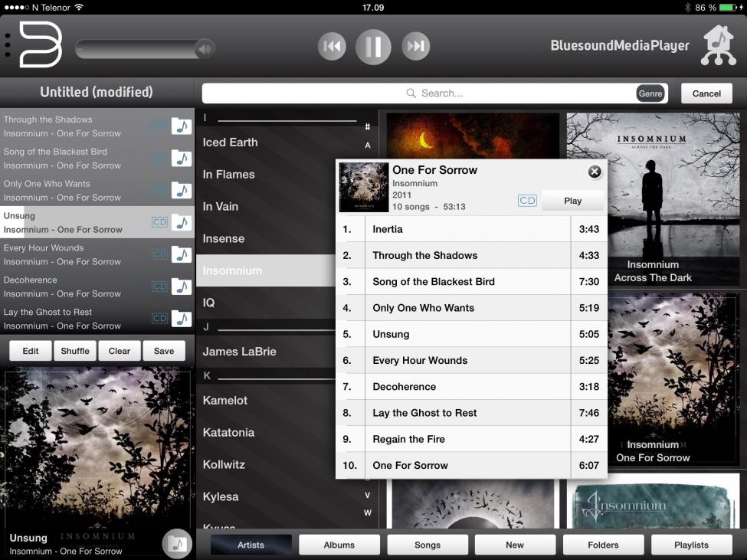
Task: Close the One For Sorrow popup
Action: [594, 172]
